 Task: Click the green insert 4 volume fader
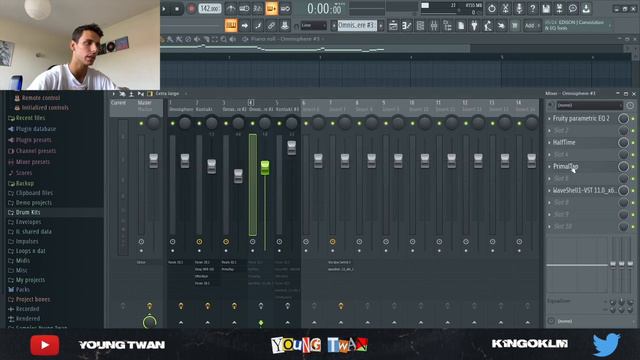265,168
